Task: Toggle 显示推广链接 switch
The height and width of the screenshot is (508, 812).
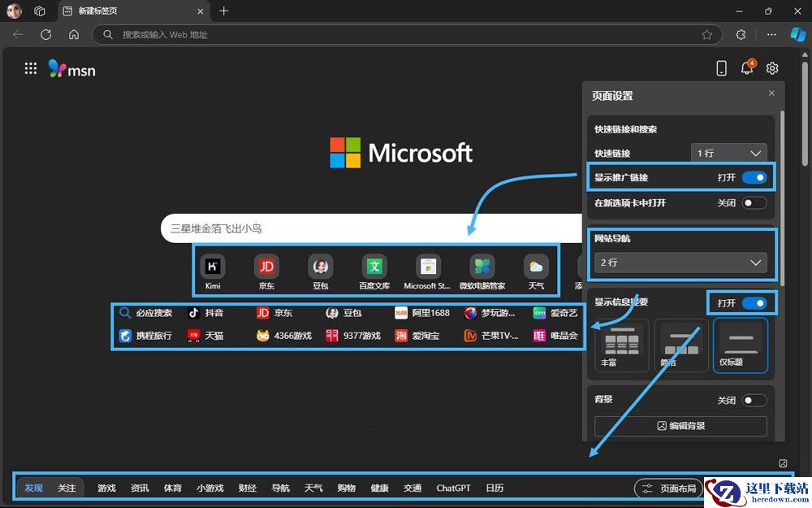Action: 754,177
